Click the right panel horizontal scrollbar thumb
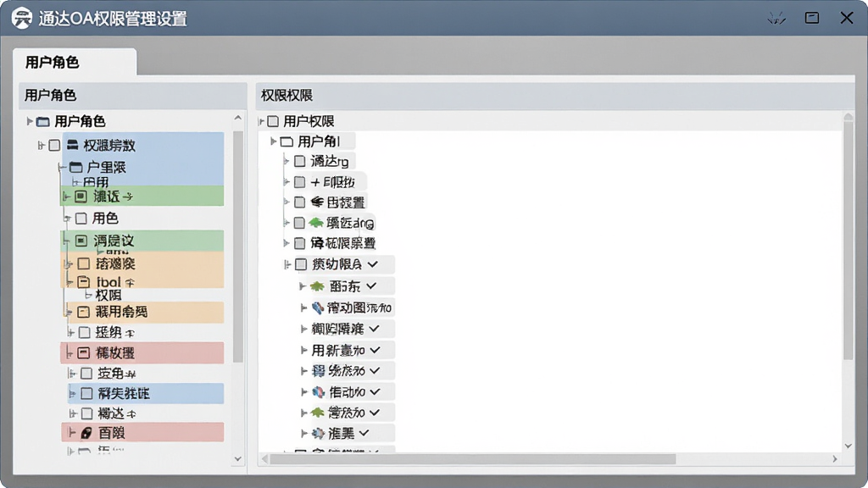The height and width of the screenshot is (488, 868). 473,458
